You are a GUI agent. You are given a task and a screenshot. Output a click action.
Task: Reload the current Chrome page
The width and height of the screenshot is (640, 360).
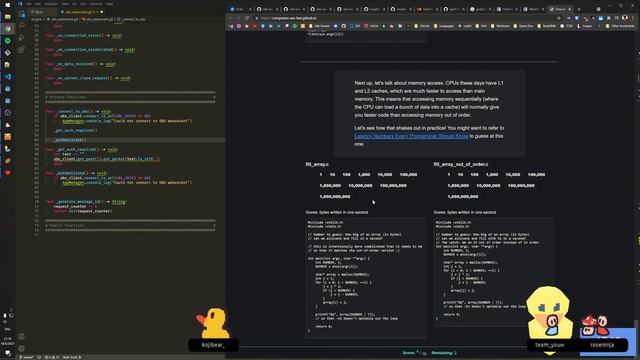[x=247, y=18]
